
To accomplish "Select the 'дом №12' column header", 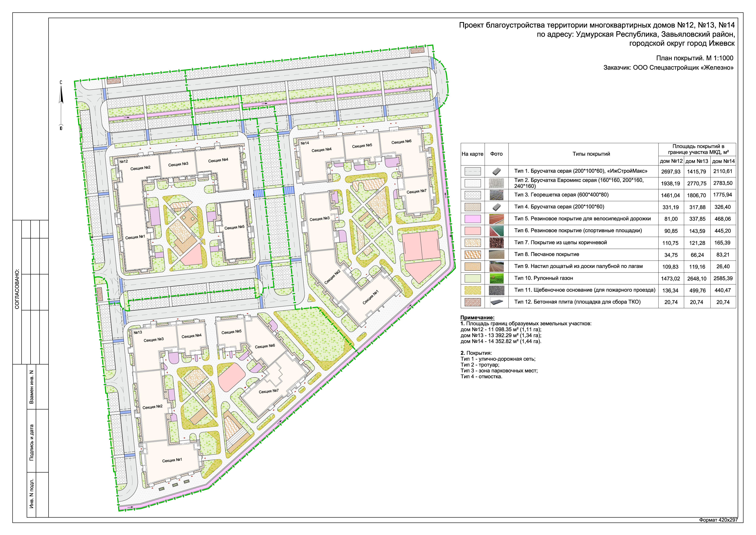I will tap(671, 161).
